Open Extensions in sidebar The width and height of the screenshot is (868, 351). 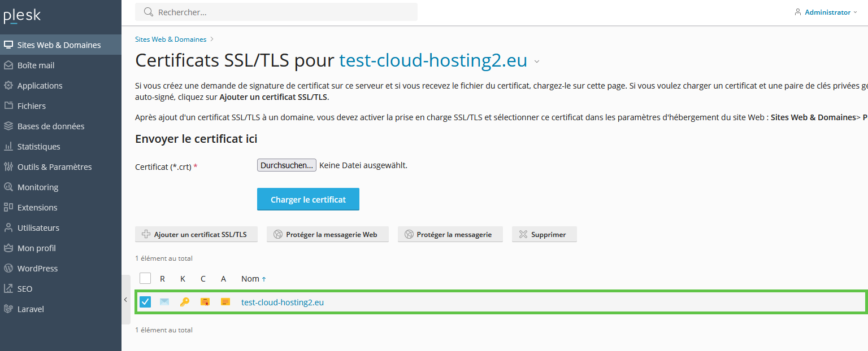(60, 207)
